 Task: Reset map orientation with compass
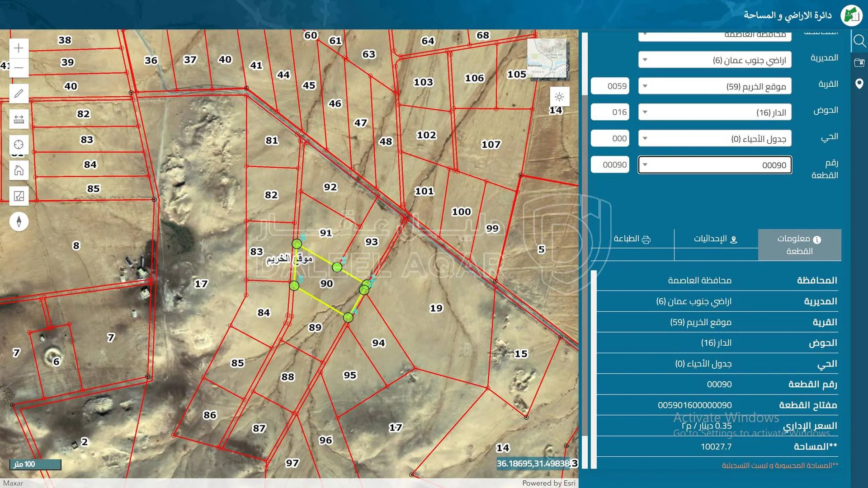pyautogui.click(x=19, y=221)
